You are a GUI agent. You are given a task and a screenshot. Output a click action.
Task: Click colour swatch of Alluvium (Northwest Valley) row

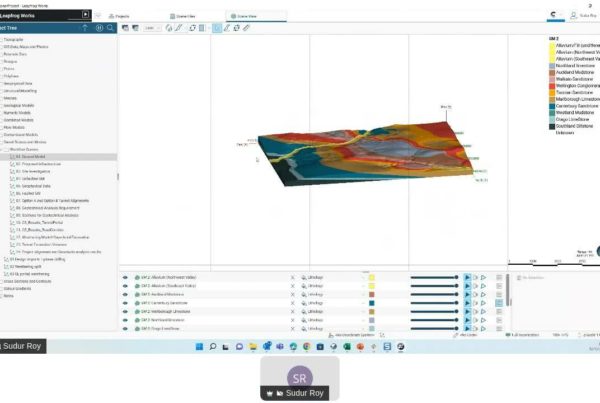click(372, 277)
